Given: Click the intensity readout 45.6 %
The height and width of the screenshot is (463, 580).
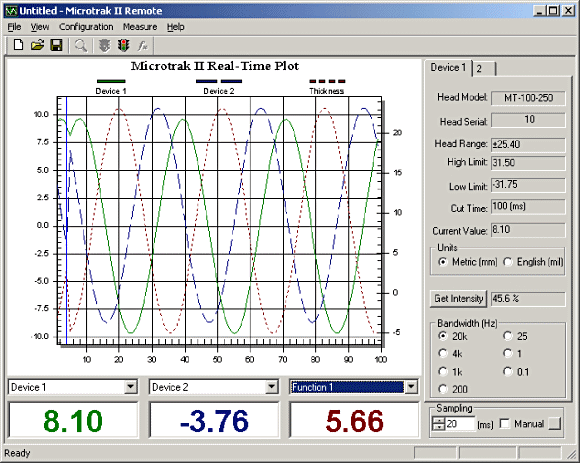Looking at the screenshot, I should pos(528,299).
